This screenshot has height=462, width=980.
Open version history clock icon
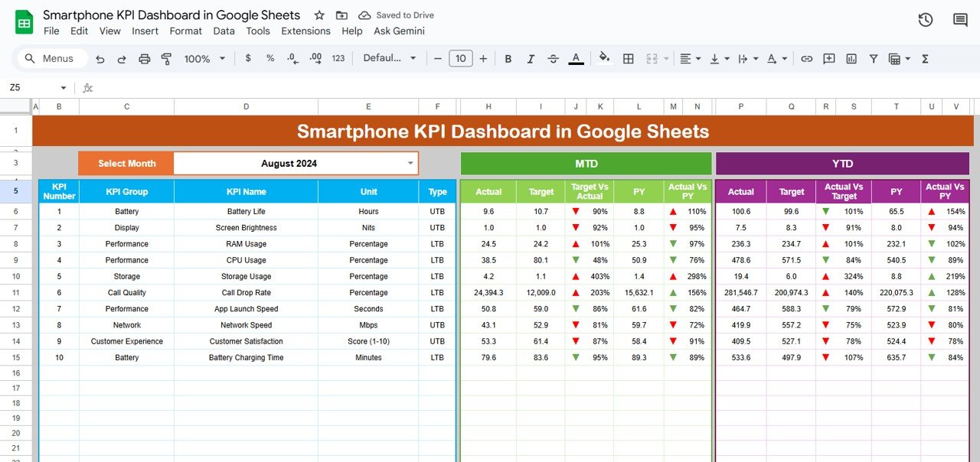tap(926, 20)
